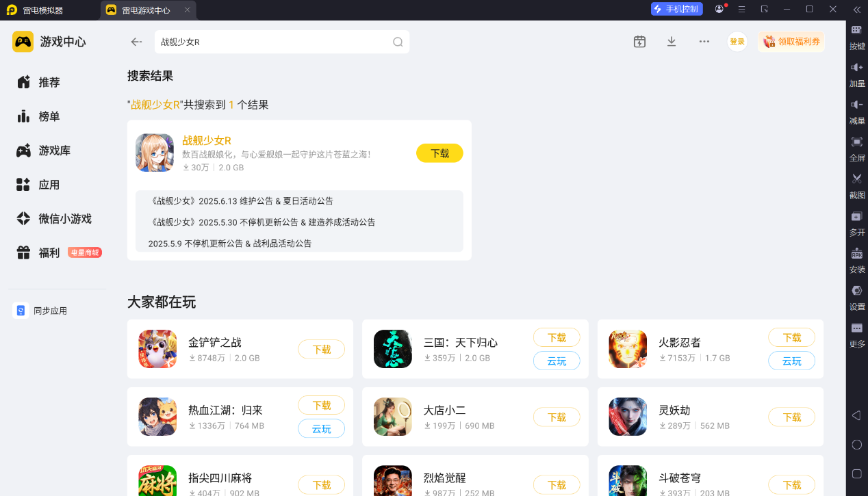This screenshot has height=496, width=868.
Task: Click the Android back triangle button
Action: click(x=856, y=415)
